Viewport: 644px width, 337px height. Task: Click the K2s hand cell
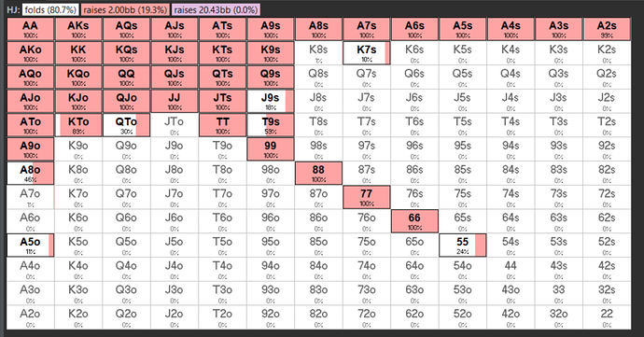(x=607, y=53)
